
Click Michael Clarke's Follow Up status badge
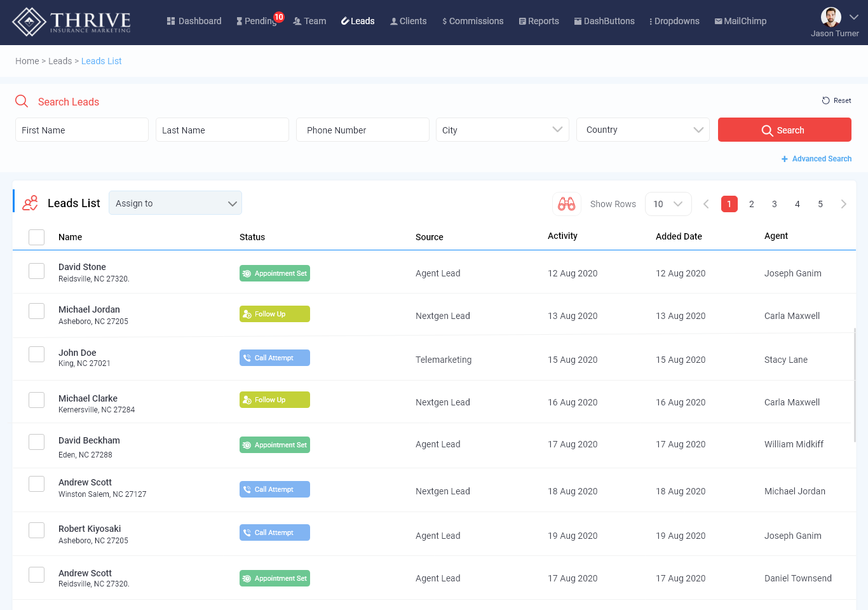click(275, 400)
